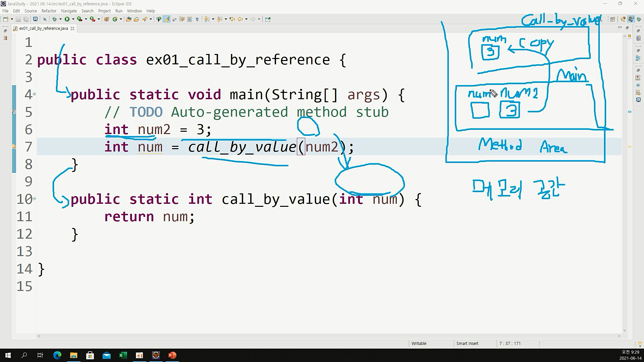Viewport: 644px width, 362px height.
Task: Click the Writable status field
Action: (x=419, y=343)
